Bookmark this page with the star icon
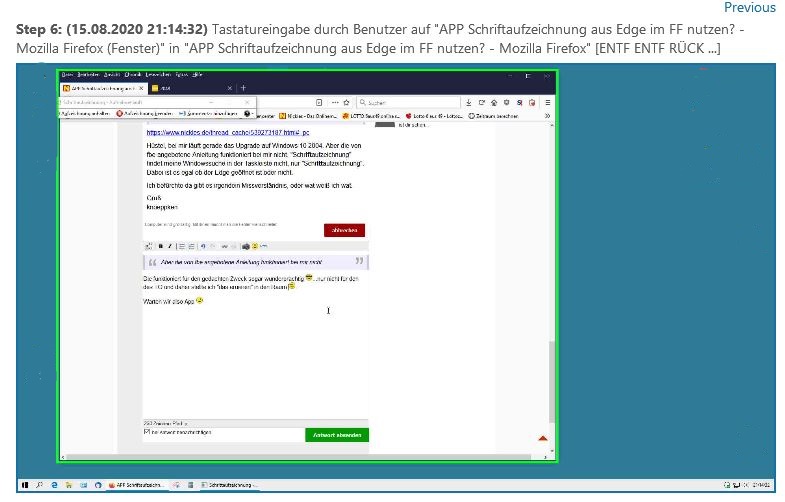This screenshot has height=502, width=785. point(346,103)
